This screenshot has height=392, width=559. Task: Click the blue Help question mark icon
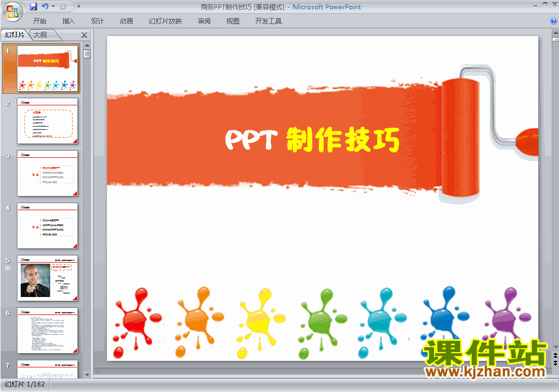(554, 21)
